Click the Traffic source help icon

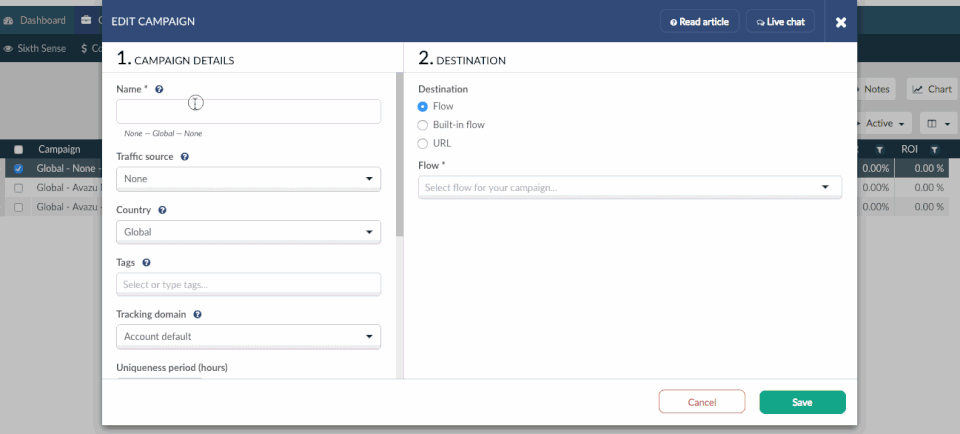tap(185, 157)
